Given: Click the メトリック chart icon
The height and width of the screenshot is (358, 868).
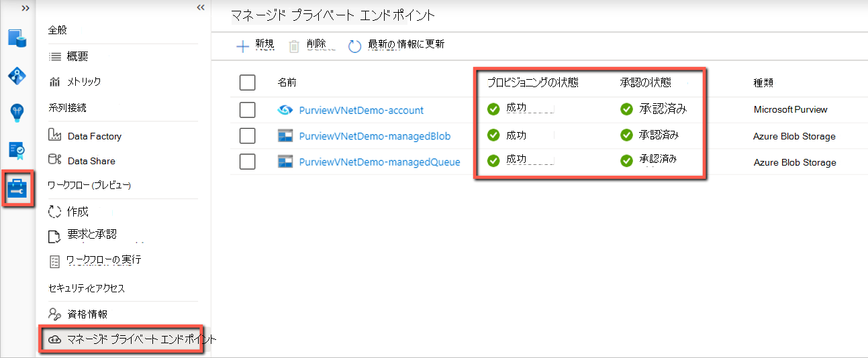Looking at the screenshot, I should tap(55, 82).
